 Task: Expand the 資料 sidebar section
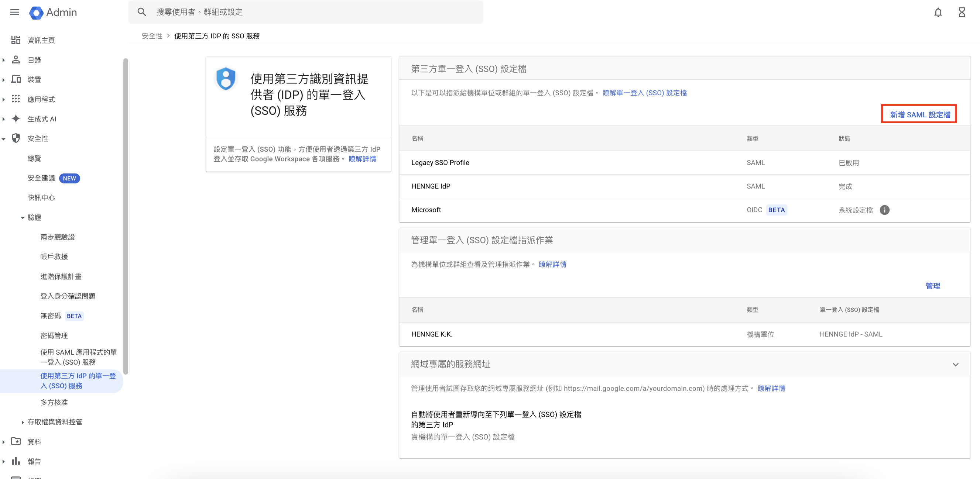pyautogui.click(x=3, y=442)
